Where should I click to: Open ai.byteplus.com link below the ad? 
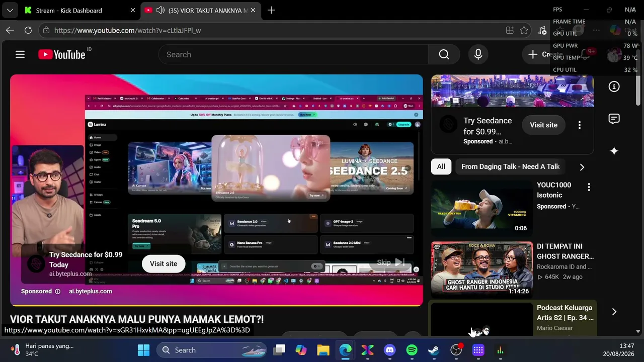pyautogui.click(x=91, y=291)
